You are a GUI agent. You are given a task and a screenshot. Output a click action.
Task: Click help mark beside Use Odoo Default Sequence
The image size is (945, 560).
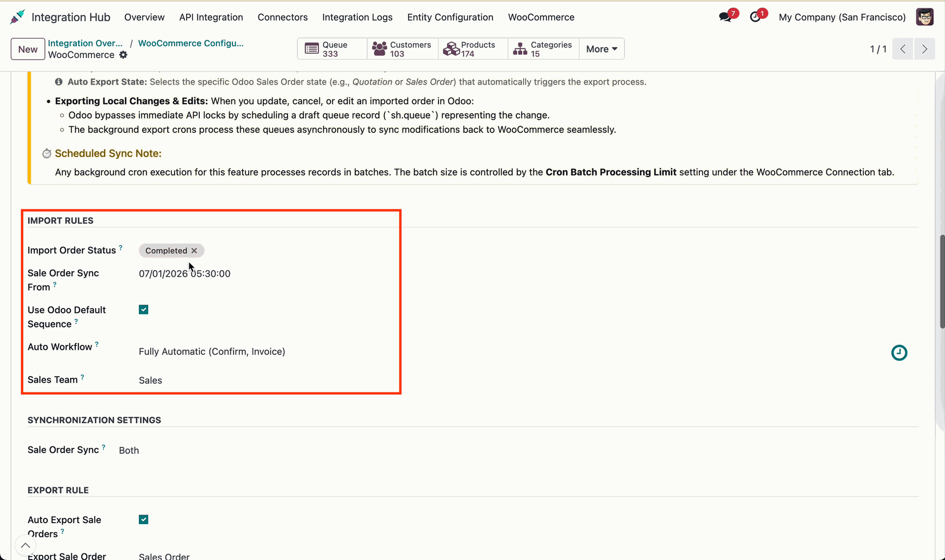tap(76, 321)
